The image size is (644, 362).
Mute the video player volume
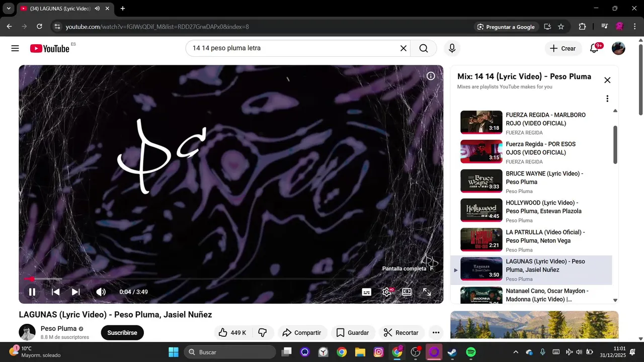click(101, 292)
